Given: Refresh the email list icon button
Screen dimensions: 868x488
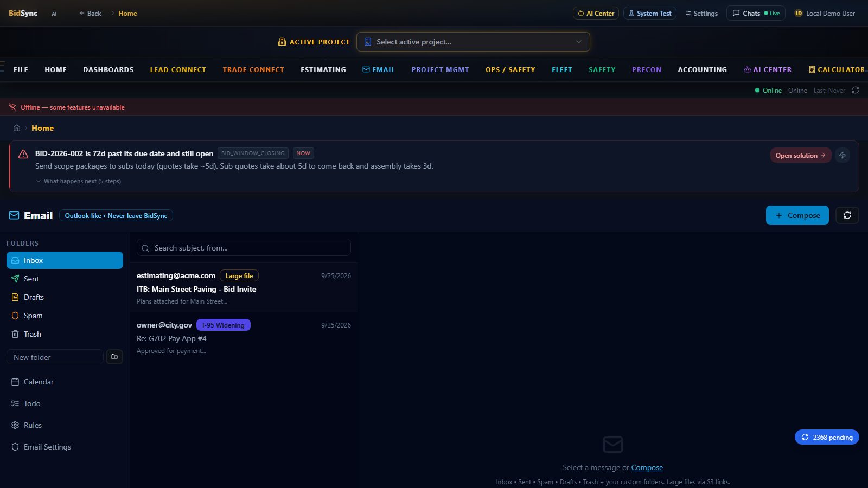Looking at the screenshot, I should point(847,215).
